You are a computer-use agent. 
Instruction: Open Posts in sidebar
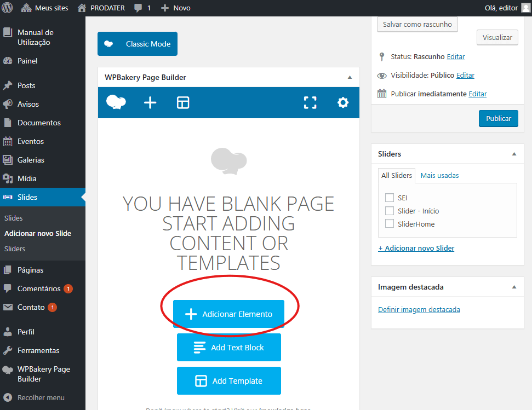43,85
